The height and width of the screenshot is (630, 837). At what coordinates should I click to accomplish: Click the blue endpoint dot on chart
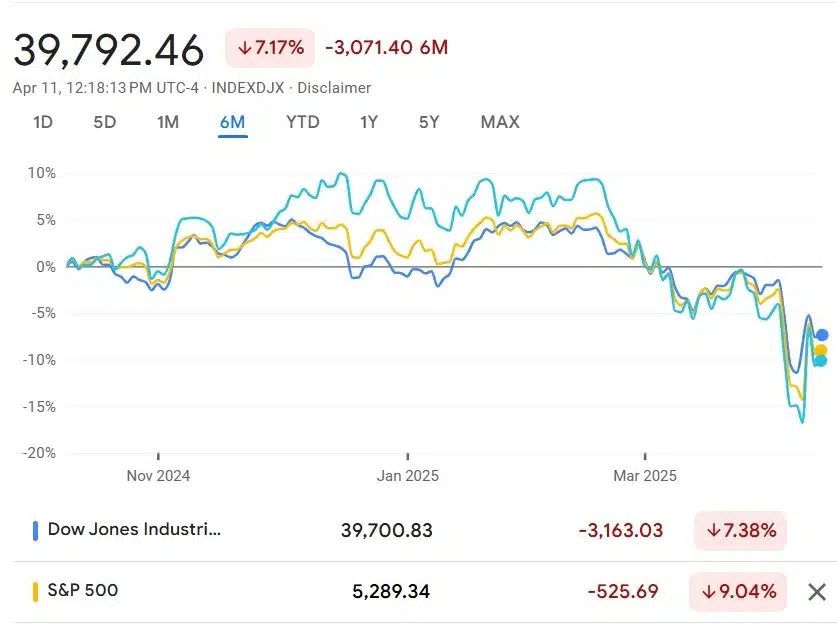tap(822, 335)
